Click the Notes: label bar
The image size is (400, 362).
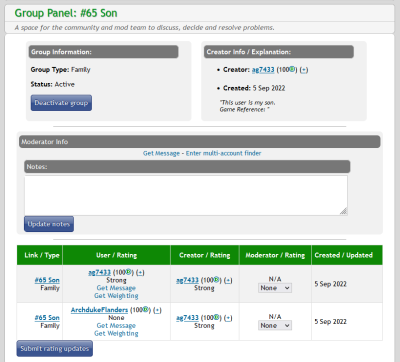pos(187,167)
